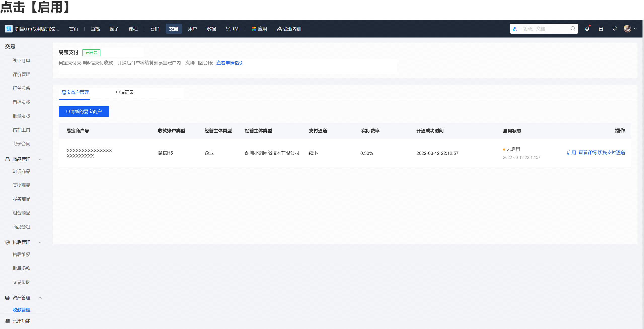Click the 企业内训 icon
Viewport: 644px width, 329px height.
[279, 29]
